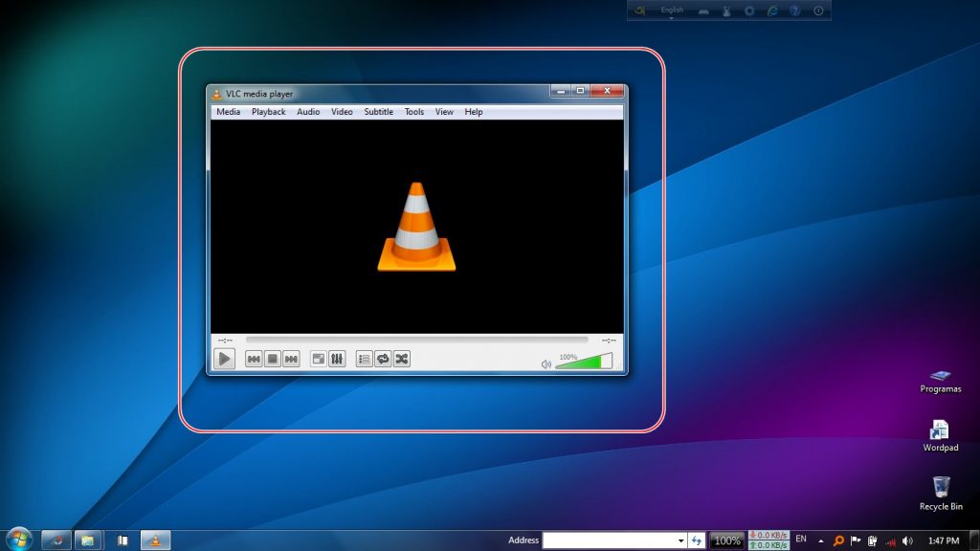Toggle the loop/repeat button

383,359
